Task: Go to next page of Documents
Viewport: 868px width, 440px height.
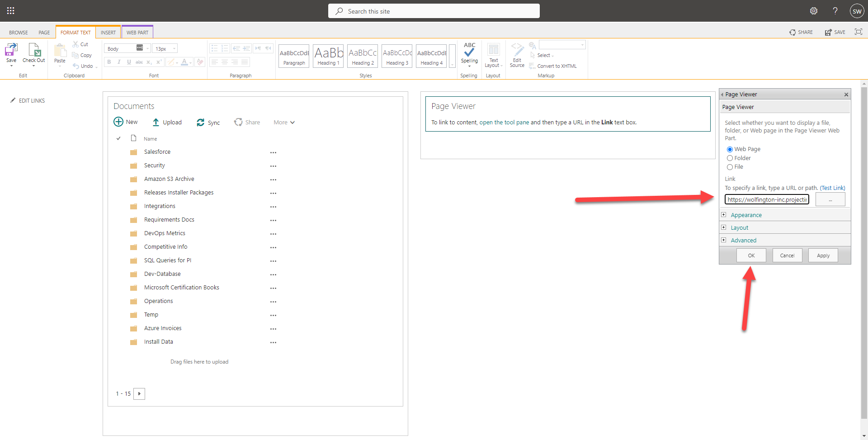Action: (x=139, y=394)
